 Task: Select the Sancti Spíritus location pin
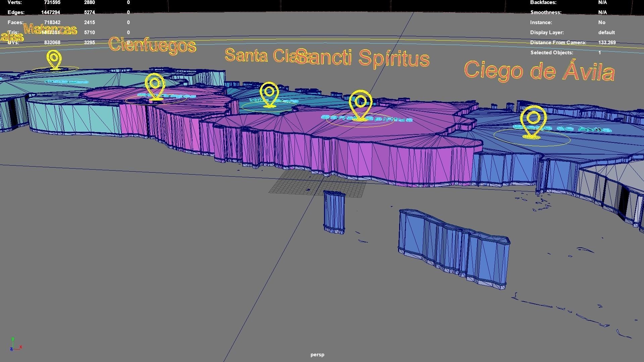click(x=361, y=103)
